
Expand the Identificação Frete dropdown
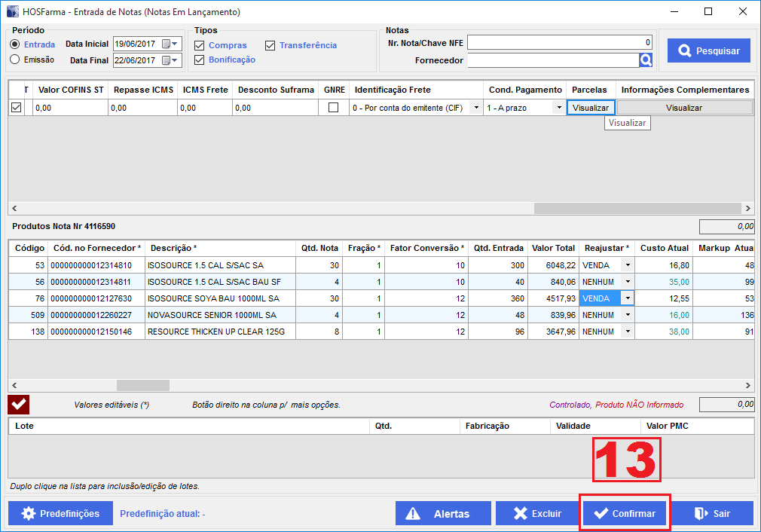coord(475,108)
